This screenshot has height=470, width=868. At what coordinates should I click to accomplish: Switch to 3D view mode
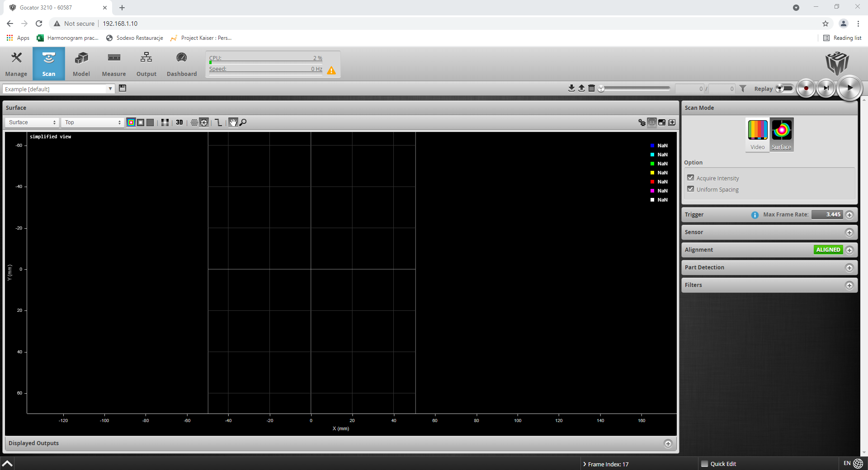tap(179, 122)
